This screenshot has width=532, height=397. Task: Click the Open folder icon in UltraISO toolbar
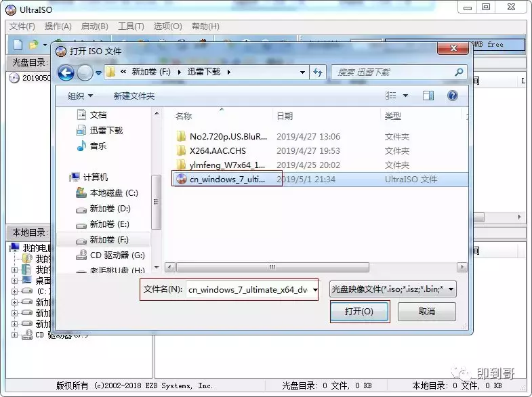[x=34, y=45]
